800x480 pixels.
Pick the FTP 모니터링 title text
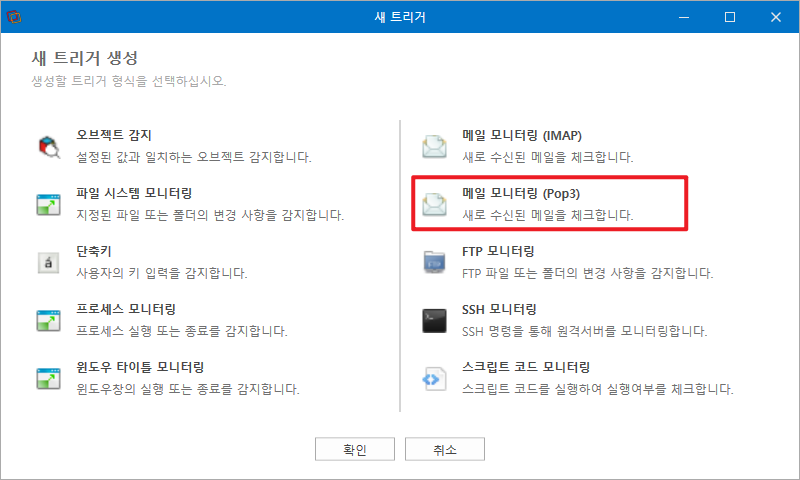click(498, 251)
